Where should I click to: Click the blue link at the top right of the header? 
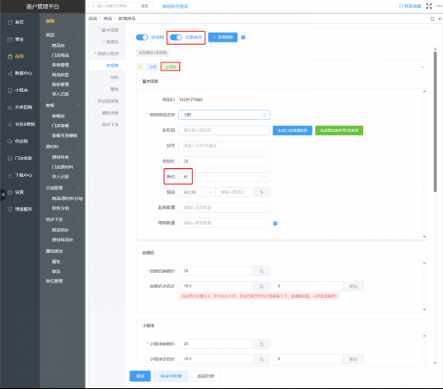tap(410, 6)
